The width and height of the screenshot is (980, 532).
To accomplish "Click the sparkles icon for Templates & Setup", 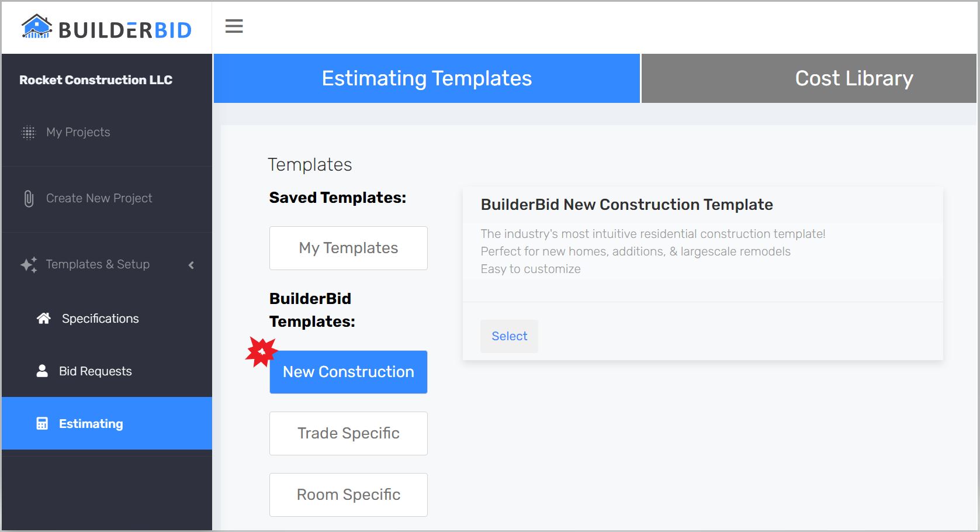I will 29,265.
